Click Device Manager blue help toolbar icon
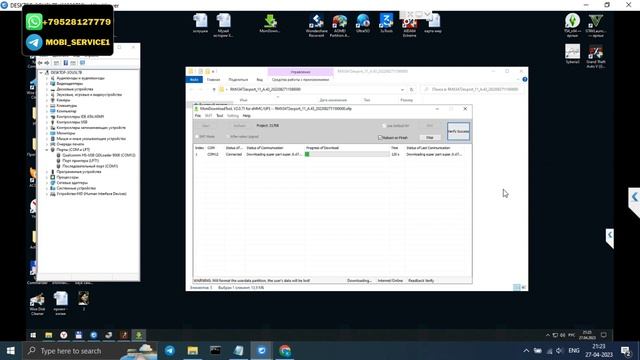This screenshot has height=360, width=640. (66, 63)
